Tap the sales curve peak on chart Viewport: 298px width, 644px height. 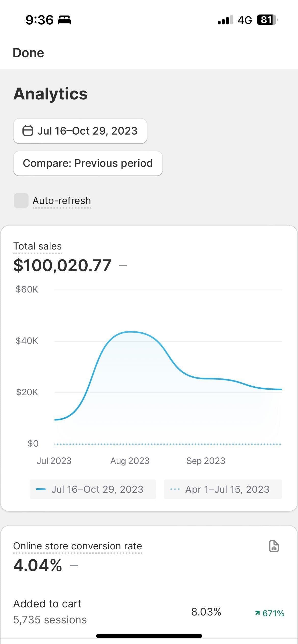130,332
